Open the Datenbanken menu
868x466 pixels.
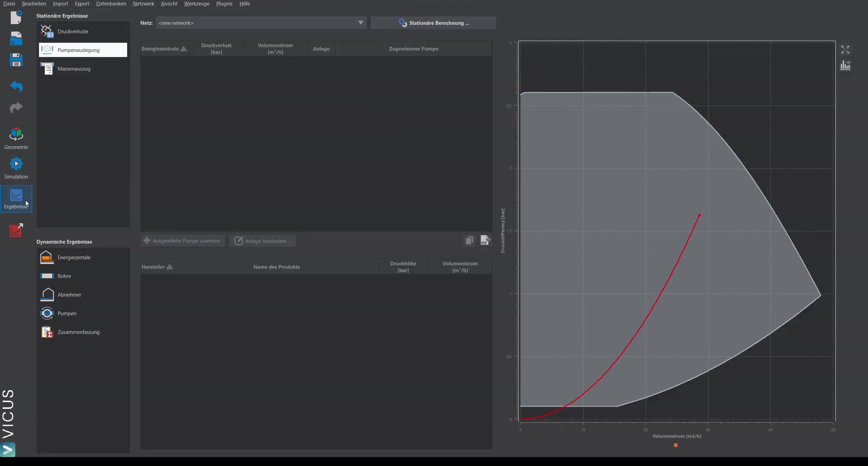111,4
